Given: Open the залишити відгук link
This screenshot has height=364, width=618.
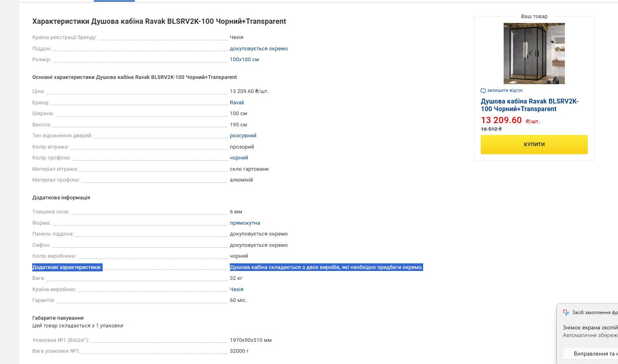Looking at the screenshot, I should coord(505,91).
